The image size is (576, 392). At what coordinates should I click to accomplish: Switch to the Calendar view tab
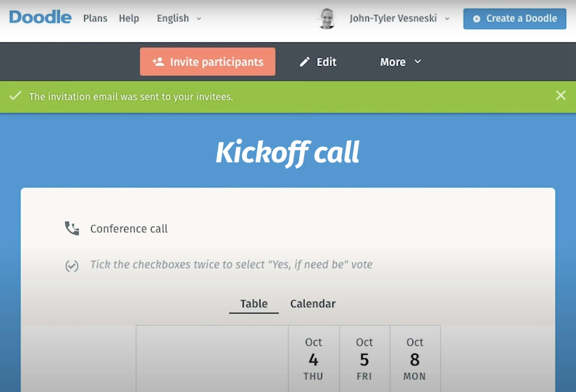(313, 304)
